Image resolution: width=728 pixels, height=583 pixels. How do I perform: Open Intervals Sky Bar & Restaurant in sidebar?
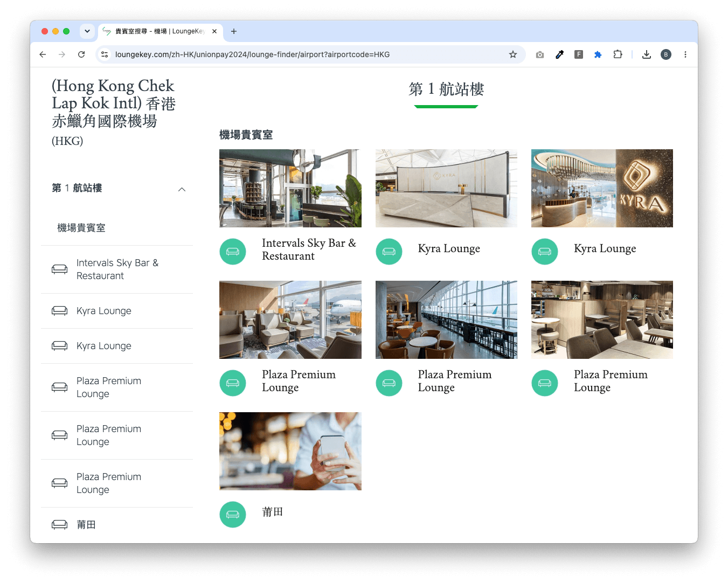tap(117, 269)
